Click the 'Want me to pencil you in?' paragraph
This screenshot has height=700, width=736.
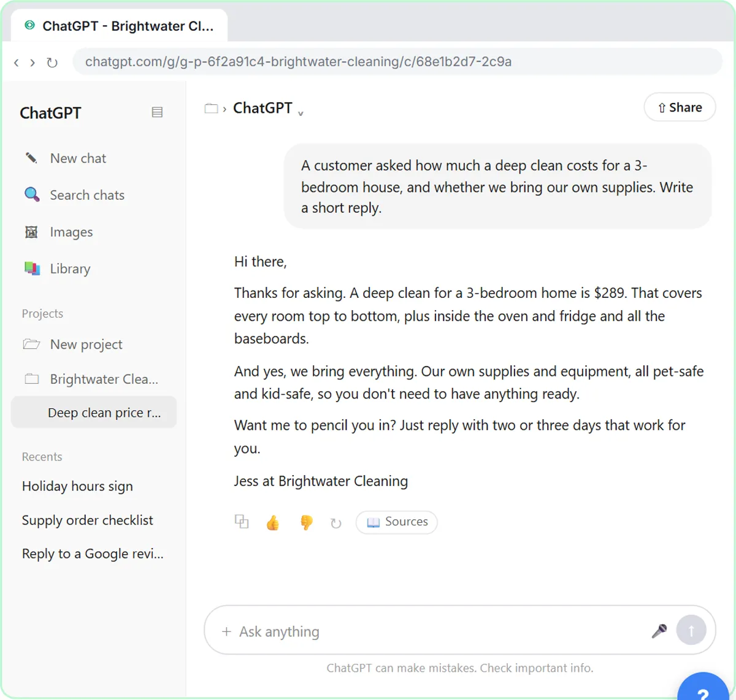pyautogui.click(x=460, y=436)
